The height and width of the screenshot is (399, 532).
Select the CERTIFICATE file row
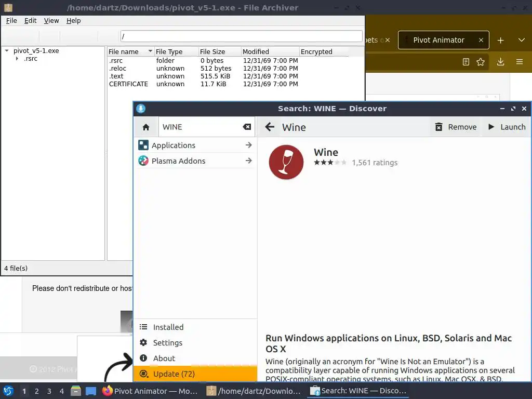click(x=229, y=84)
